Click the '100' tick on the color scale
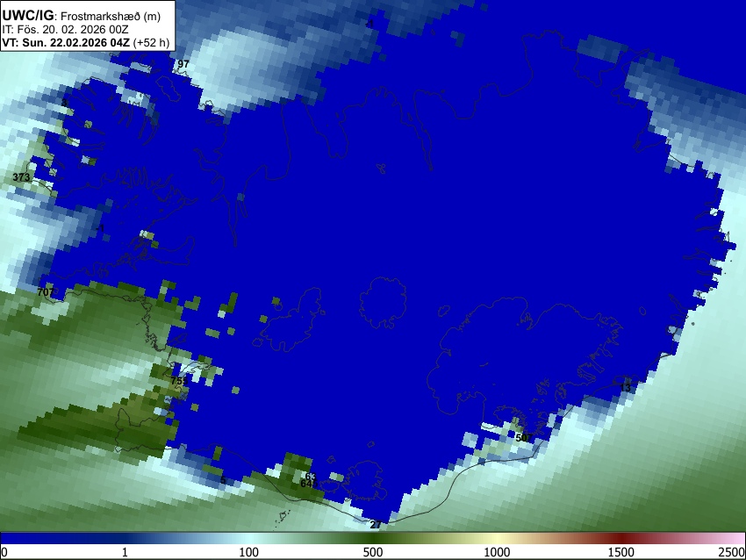Screen dimensions: 746x560 (x=249, y=552)
